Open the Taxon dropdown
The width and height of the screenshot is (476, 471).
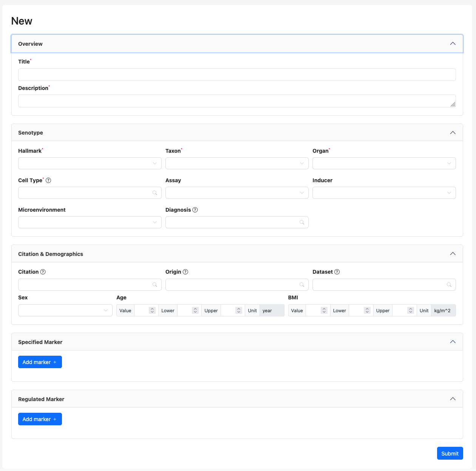point(237,163)
